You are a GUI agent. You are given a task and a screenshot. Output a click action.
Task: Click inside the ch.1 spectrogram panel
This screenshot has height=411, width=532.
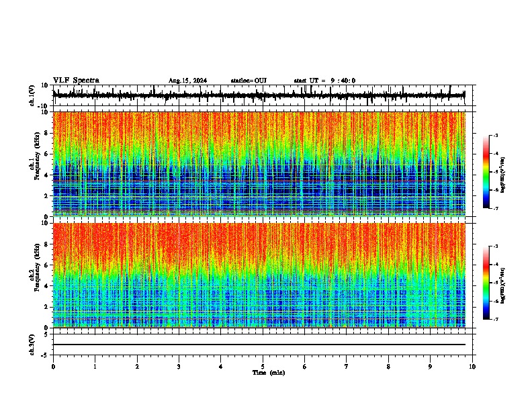click(x=259, y=164)
